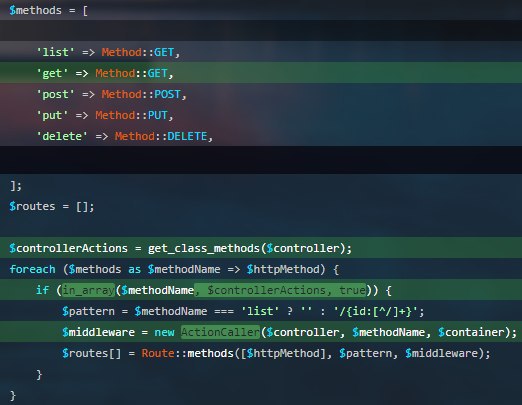522x405 pixels.
Task: Click the highlighted ActionCaller class name
Action: pyautogui.click(x=220, y=332)
